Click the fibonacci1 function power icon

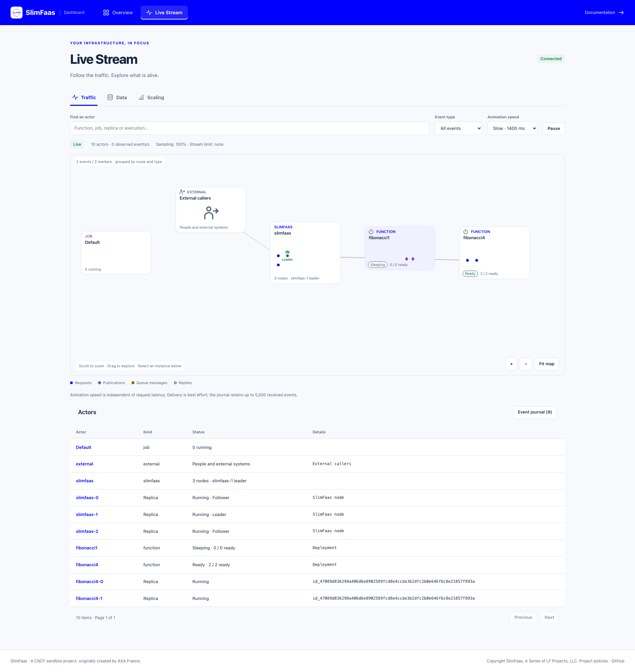tap(371, 232)
